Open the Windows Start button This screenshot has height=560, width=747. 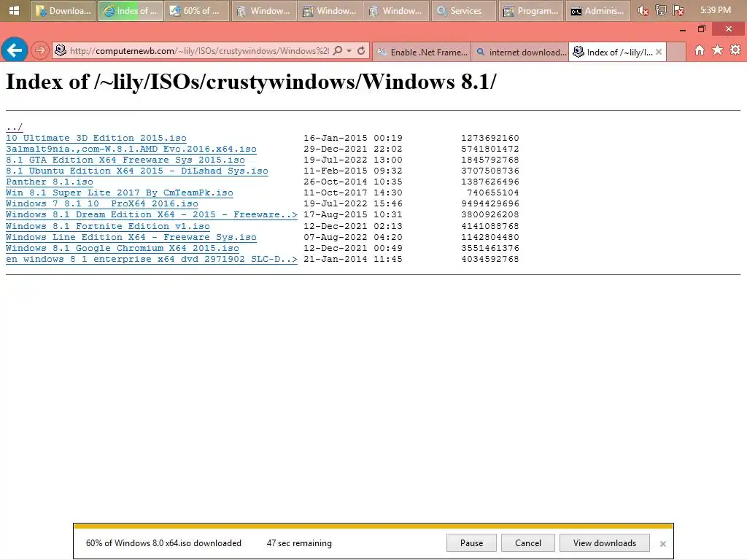click(x=15, y=10)
